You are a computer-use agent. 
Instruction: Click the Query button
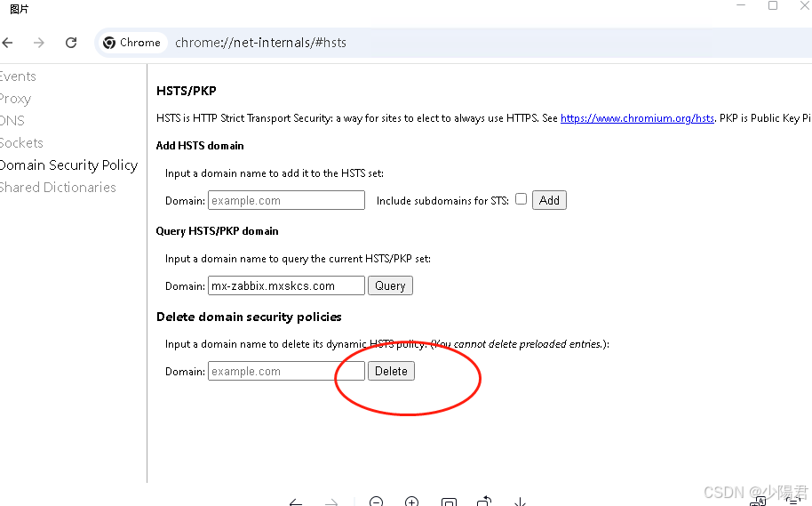(x=390, y=285)
